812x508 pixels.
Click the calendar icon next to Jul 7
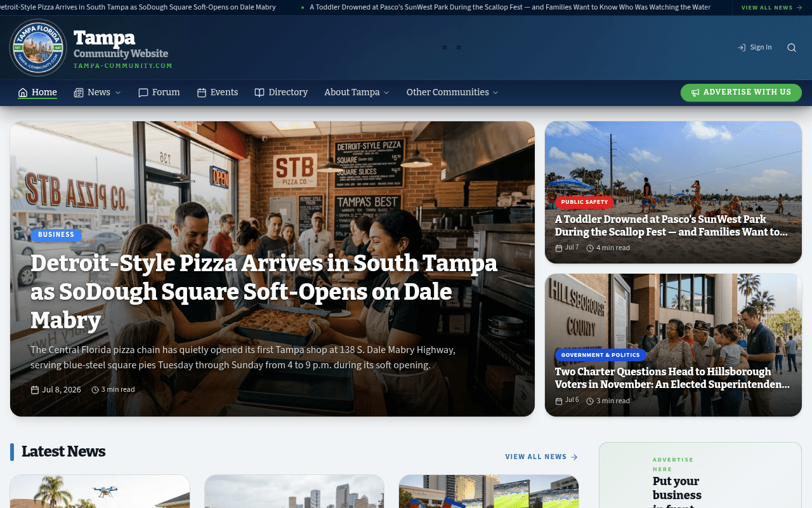(559, 248)
